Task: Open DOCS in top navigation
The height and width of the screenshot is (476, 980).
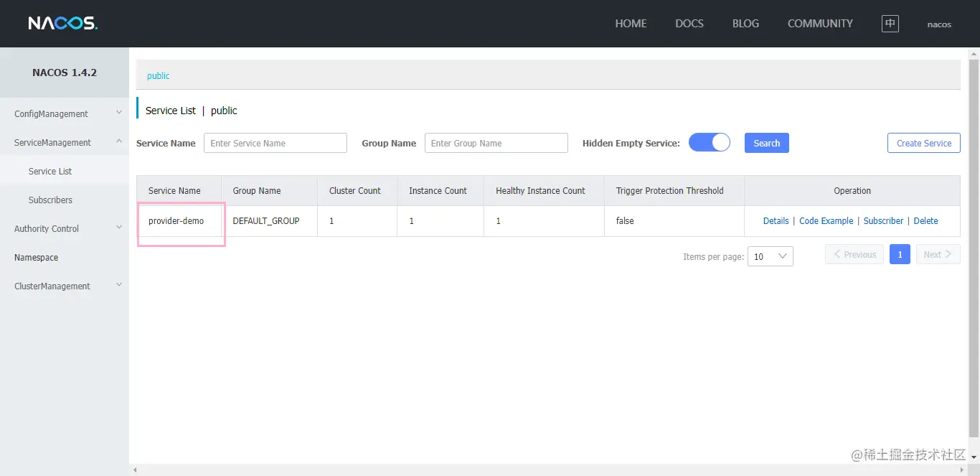Action: pos(689,24)
